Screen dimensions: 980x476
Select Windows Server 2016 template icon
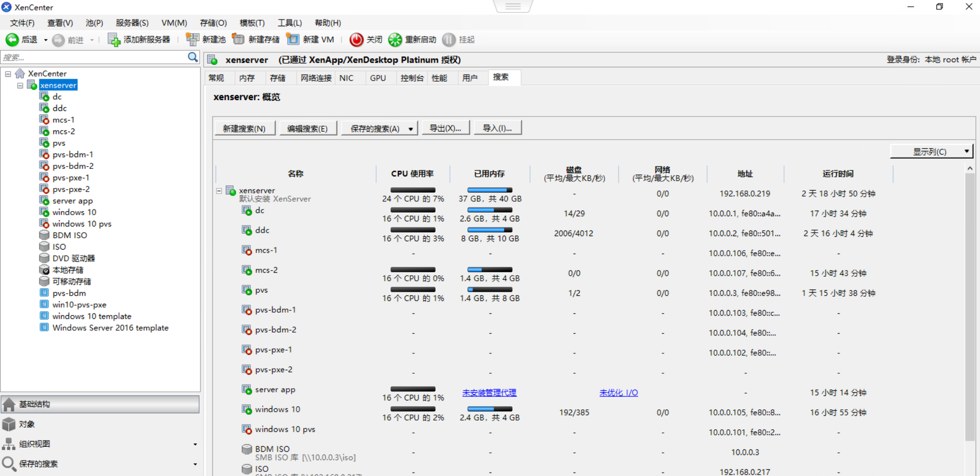(45, 328)
